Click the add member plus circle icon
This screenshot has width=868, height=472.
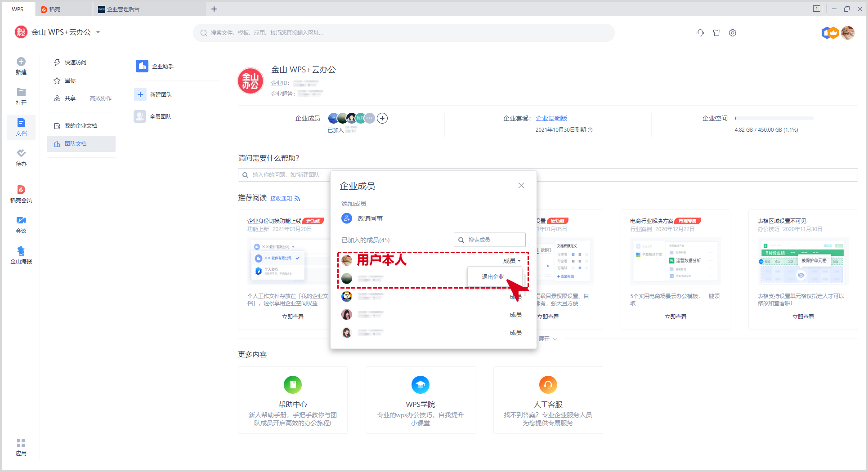[x=382, y=118]
